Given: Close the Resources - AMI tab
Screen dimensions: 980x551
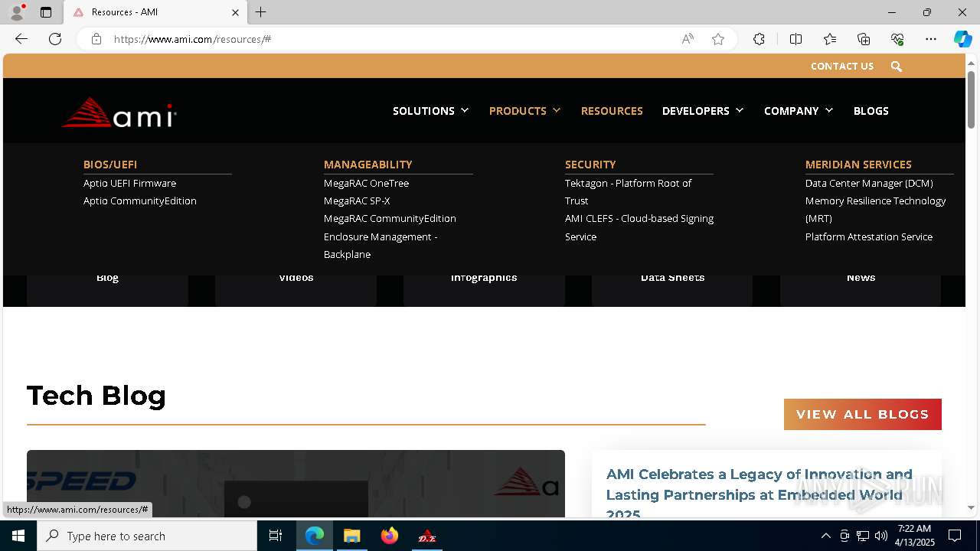Looking at the screenshot, I should (235, 12).
